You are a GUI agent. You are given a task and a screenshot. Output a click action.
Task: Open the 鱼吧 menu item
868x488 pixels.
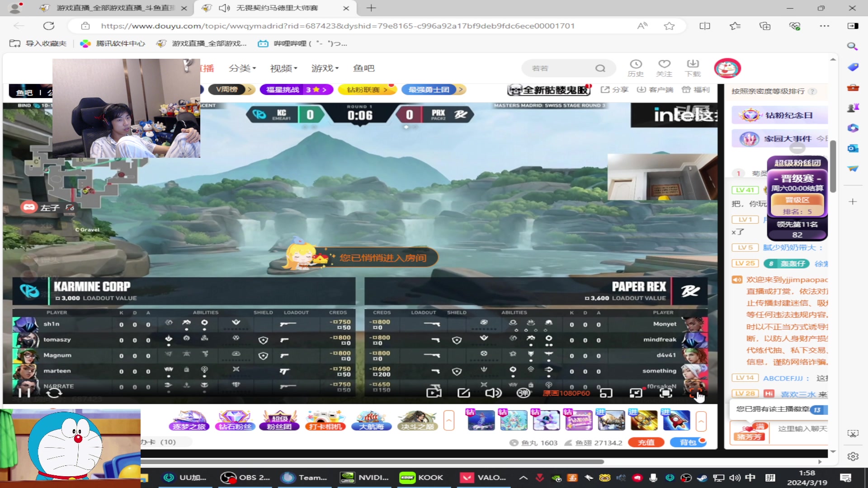pyautogui.click(x=364, y=68)
